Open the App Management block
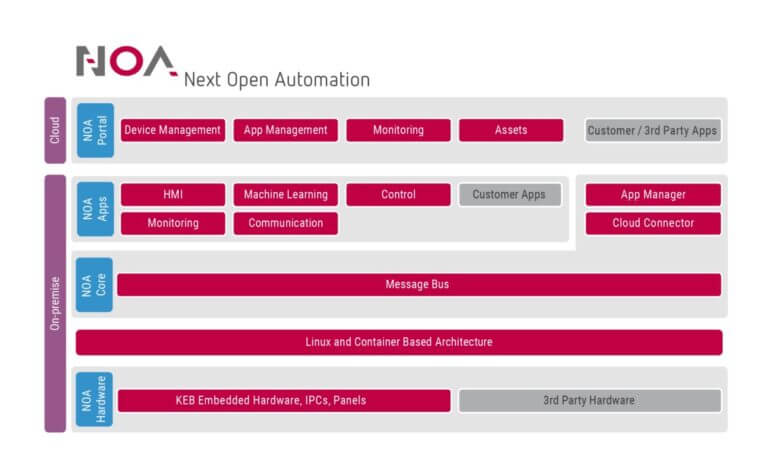Screen dimensions: 768x472 285,130
